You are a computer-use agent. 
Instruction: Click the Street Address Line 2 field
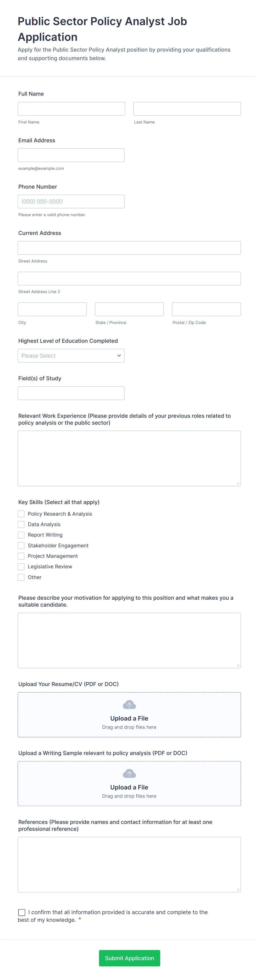pyautogui.click(x=129, y=279)
